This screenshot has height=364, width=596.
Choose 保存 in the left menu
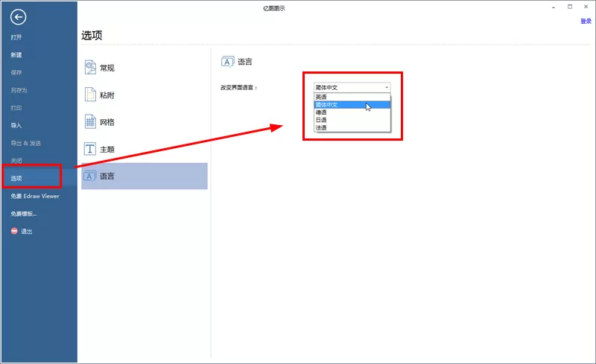point(16,72)
